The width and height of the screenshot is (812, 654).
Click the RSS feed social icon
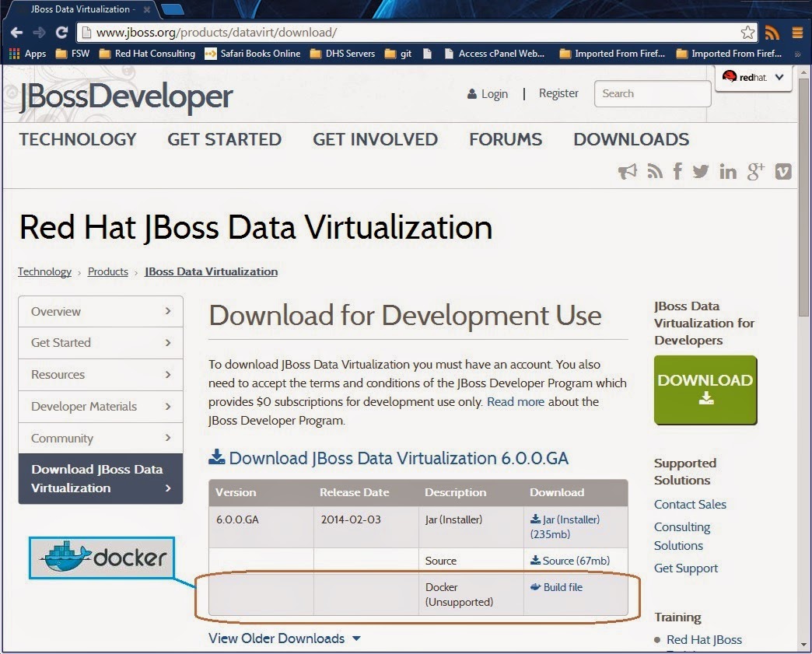coord(655,171)
